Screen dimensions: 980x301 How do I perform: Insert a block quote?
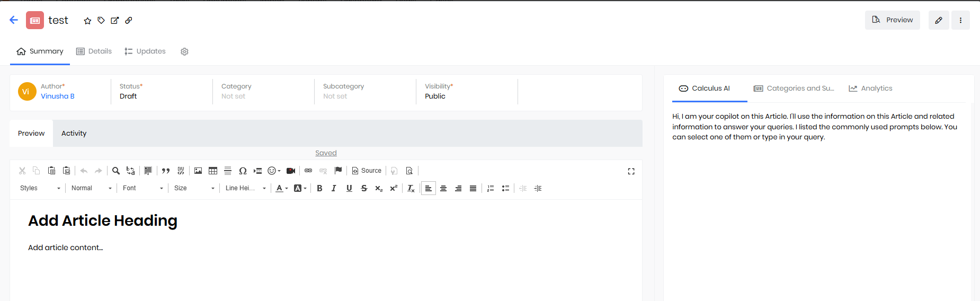click(x=166, y=171)
